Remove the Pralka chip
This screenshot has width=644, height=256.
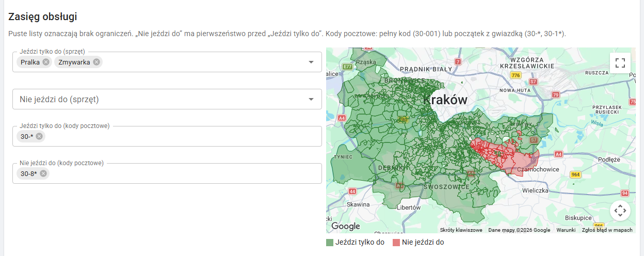tap(46, 62)
